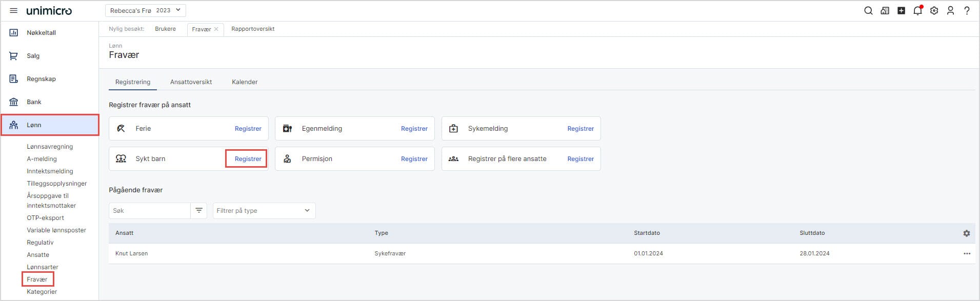Click the user profile icon

click(x=950, y=11)
